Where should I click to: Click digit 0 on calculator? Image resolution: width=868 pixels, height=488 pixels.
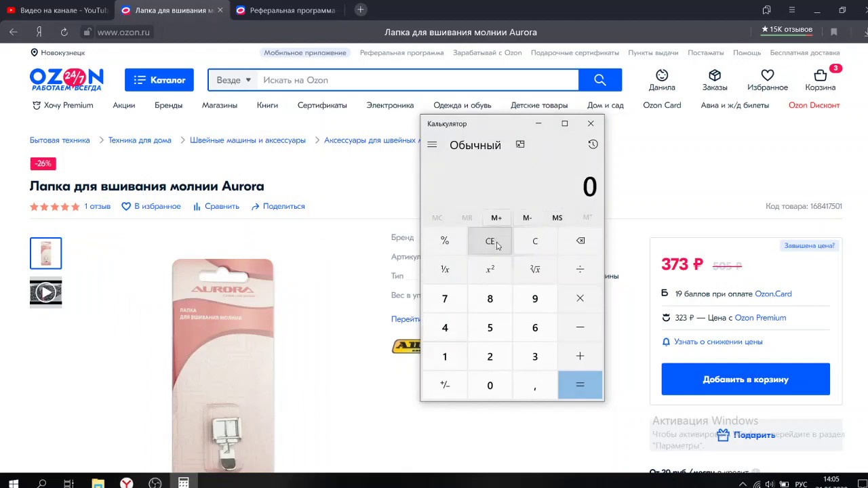point(490,385)
